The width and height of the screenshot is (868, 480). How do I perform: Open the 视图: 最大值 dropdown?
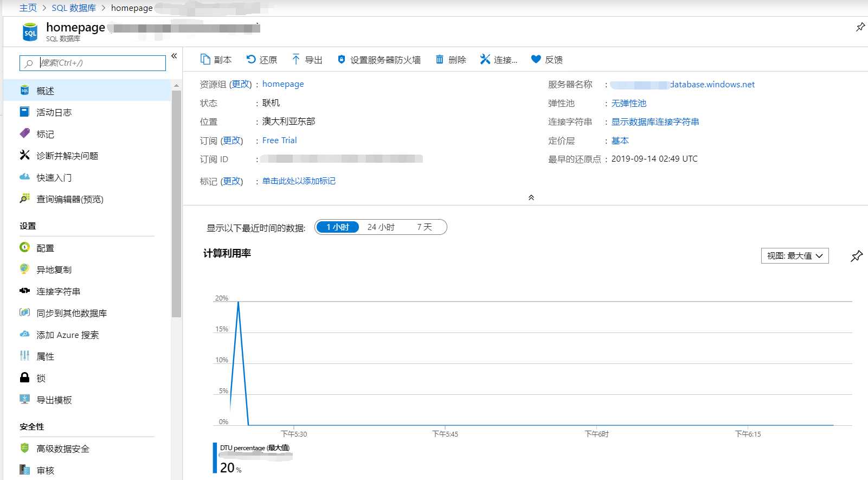(x=795, y=256)
